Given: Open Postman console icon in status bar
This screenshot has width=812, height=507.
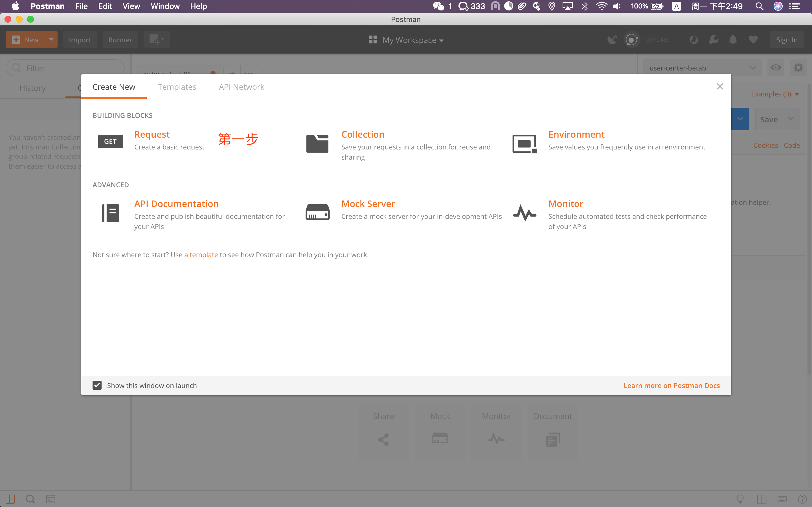Looking at the screenshot, I should [x=51, y=499].
